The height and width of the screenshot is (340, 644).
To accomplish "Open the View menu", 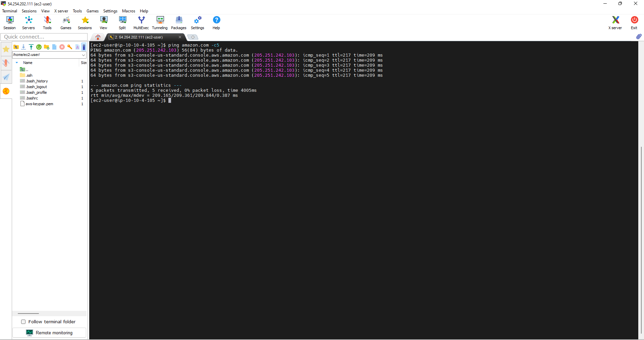I will 45,11.
